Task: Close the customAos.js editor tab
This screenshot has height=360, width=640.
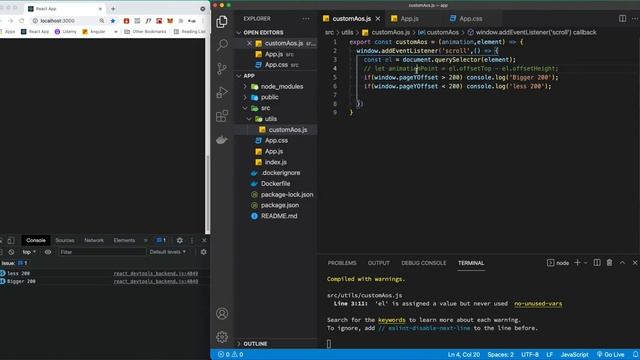Action: click(x=378, y=19)
